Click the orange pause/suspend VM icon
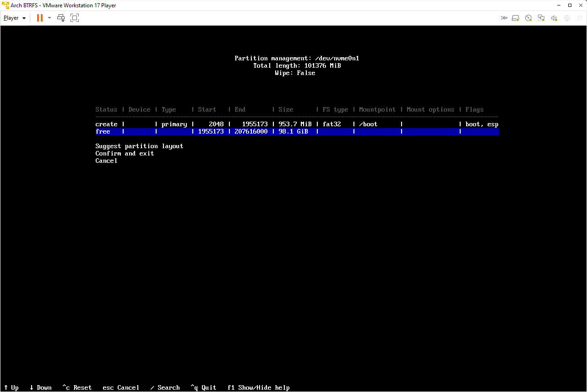Viewport: 587px width, 392px height. click(x=40, y=18)
